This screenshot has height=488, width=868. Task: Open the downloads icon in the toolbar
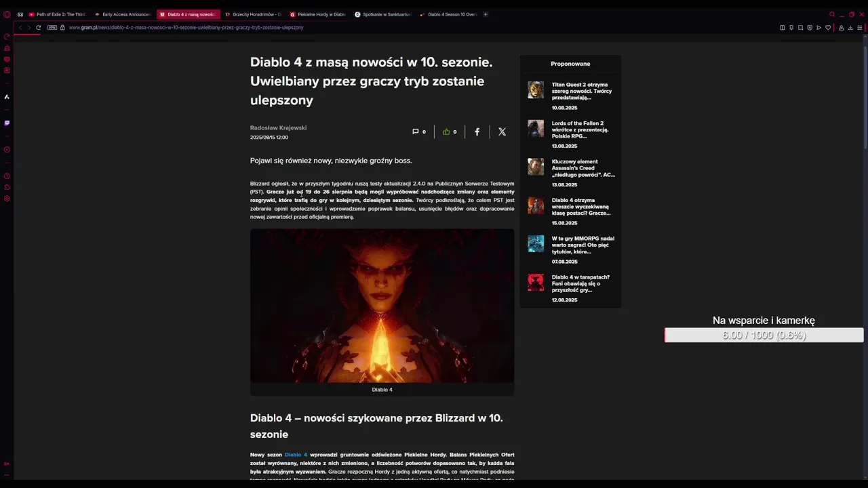850,28
